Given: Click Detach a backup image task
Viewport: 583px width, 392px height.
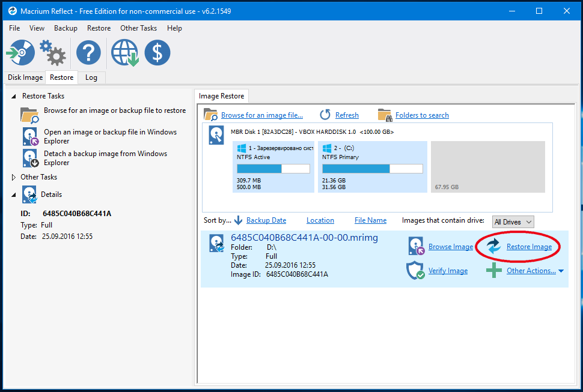Looking at the screenshot, I should 106,158.
